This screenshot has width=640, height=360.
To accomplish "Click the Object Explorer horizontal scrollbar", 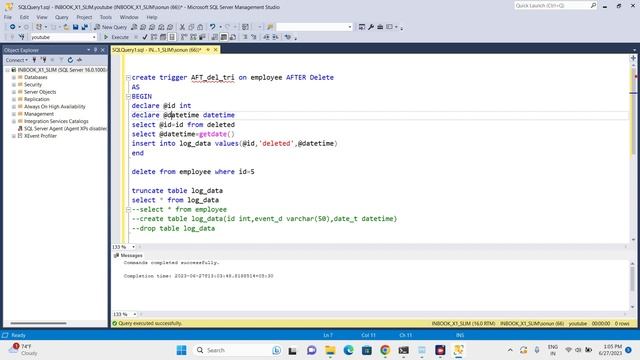I will pyautogui.click(x=38, y=323).
